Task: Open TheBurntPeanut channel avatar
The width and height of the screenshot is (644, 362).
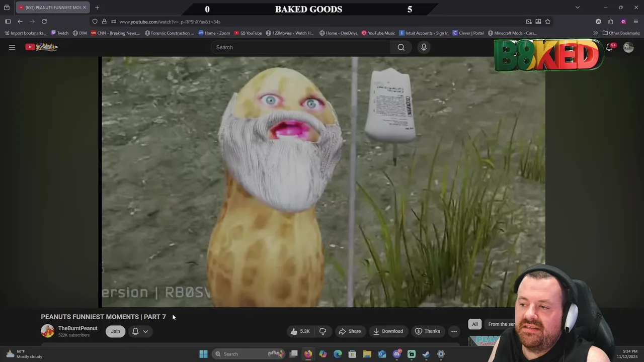Action: click(47, 331)
